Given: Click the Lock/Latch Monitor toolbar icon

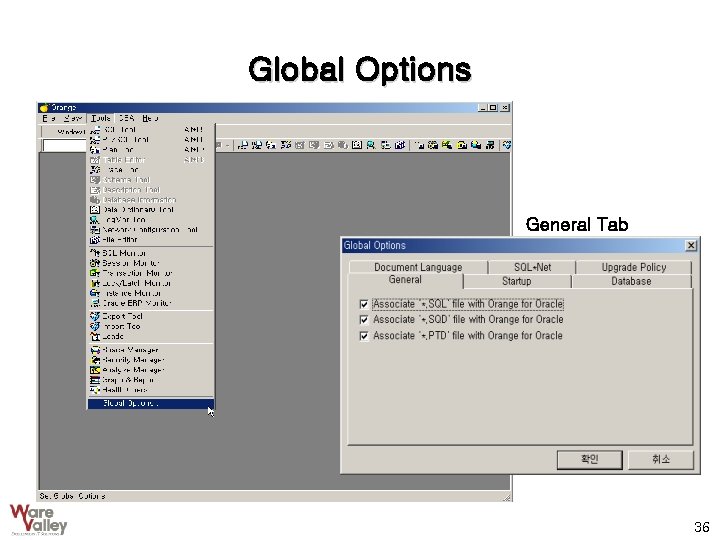Looking at the screenshot, I should (461, 145).
